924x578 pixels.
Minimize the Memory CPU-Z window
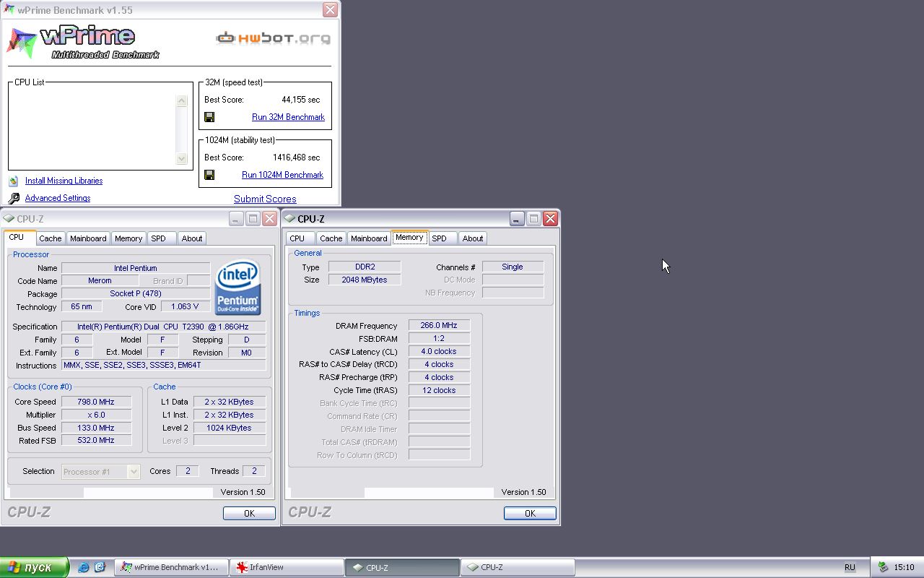[x=516, y=218]
